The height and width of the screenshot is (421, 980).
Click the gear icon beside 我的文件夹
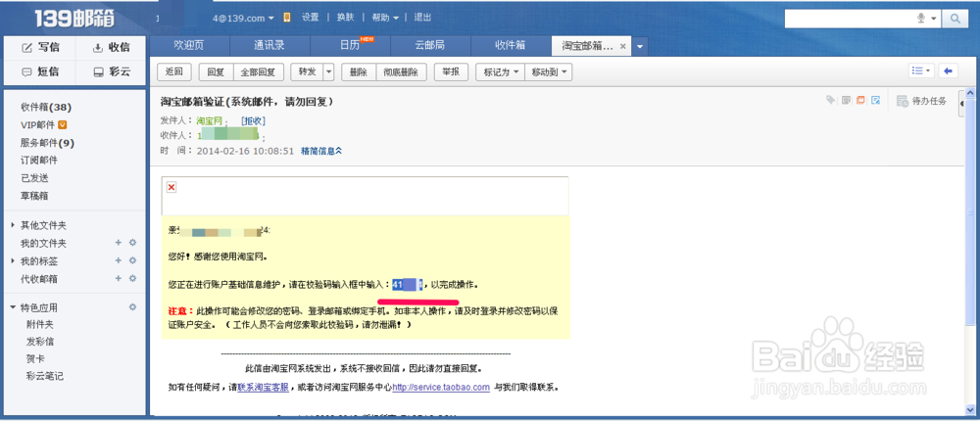(132, 243)
